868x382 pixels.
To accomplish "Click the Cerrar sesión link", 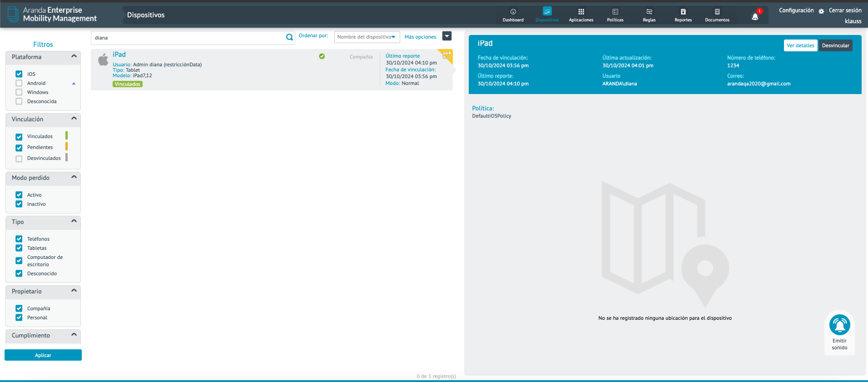I will pyautogui.click(x=845, y=10).
